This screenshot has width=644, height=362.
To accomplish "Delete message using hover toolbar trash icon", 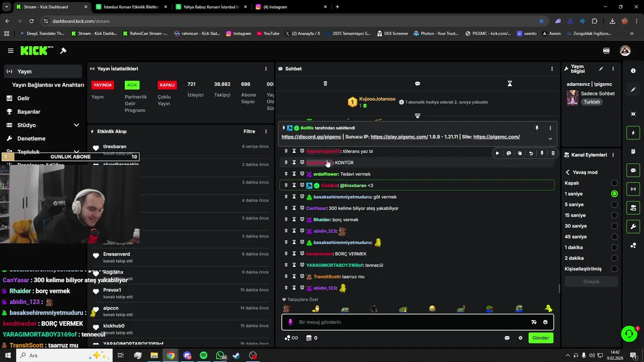I will 553,153.
